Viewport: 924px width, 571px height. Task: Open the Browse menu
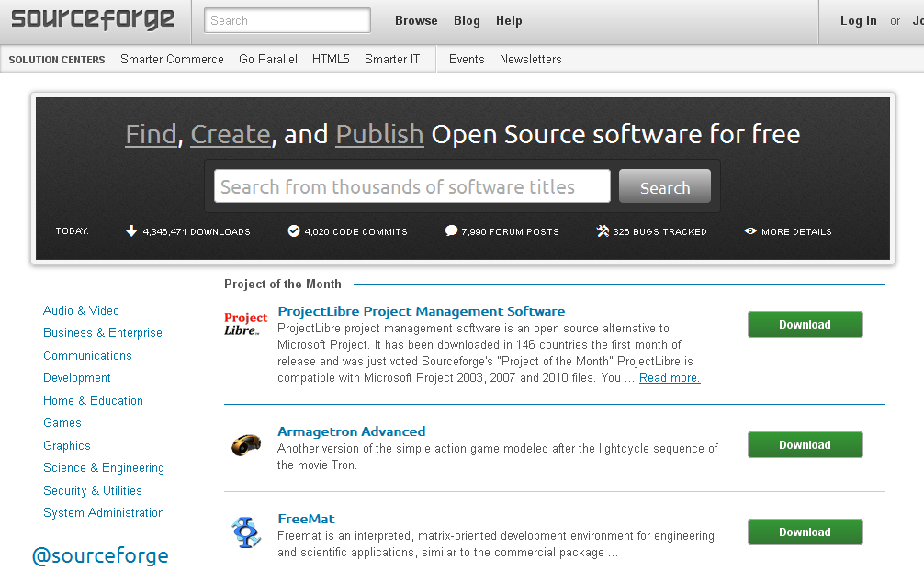tap(416, 20)
